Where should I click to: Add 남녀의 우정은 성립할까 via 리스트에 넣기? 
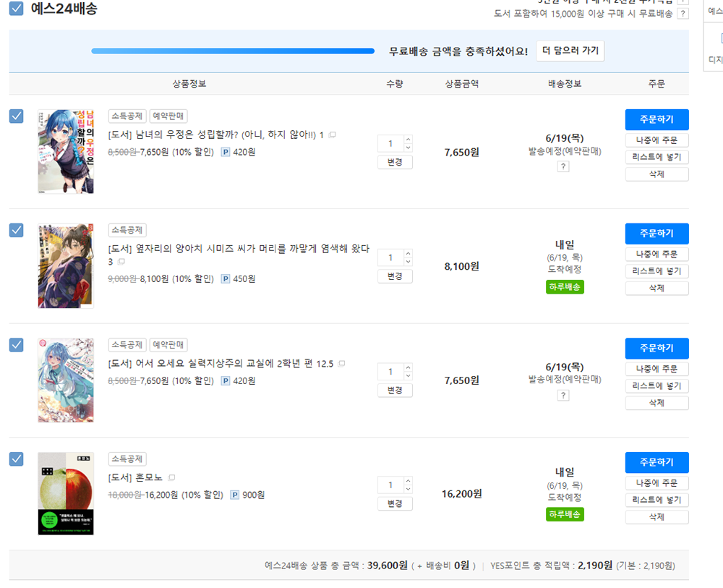click(x=656, y=157)
